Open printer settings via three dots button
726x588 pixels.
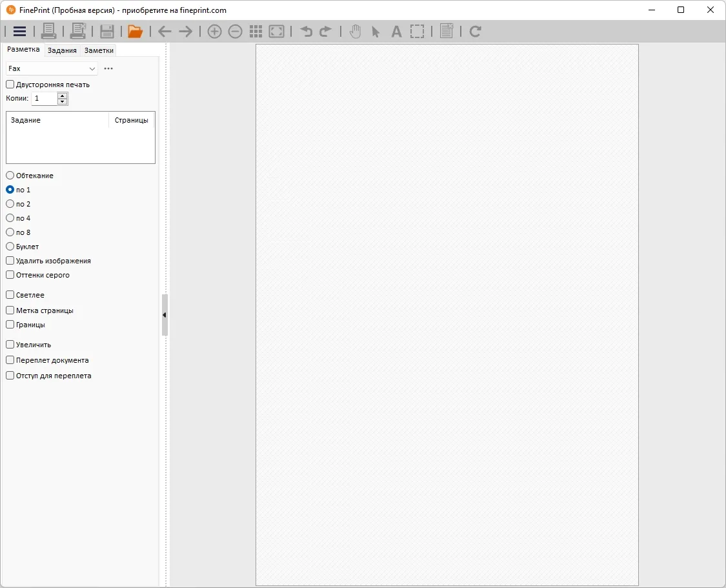click(x=108, y=68)
